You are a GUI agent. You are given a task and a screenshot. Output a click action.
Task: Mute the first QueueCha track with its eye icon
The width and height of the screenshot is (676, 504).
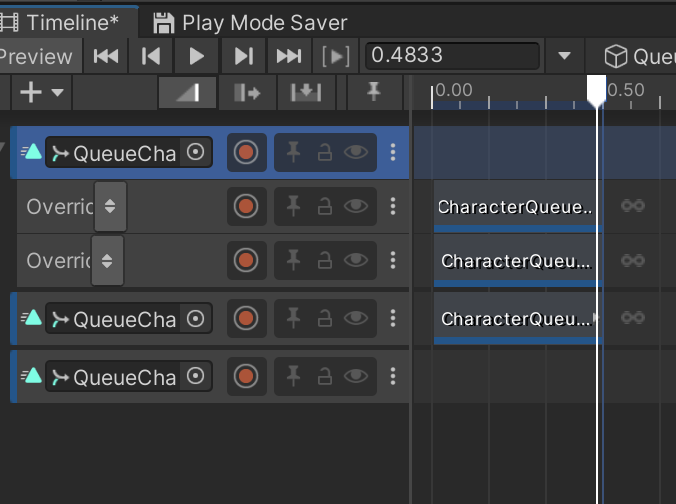356,153
